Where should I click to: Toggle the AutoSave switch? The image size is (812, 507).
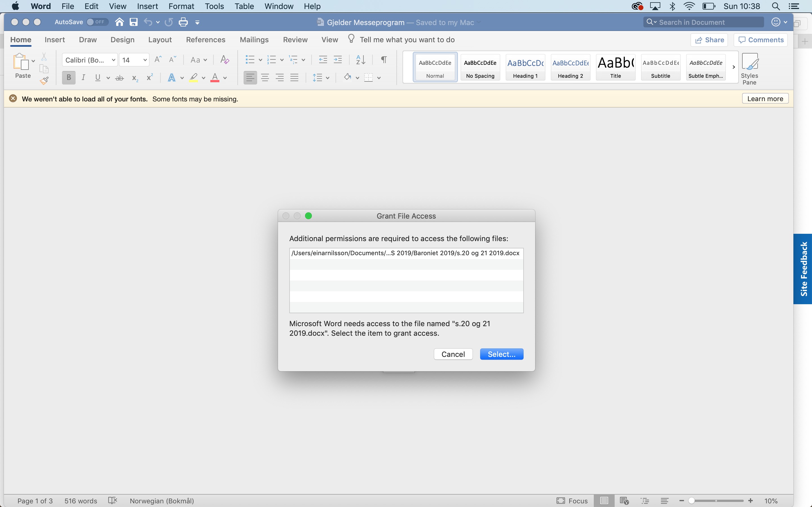[x=97, y=22]
